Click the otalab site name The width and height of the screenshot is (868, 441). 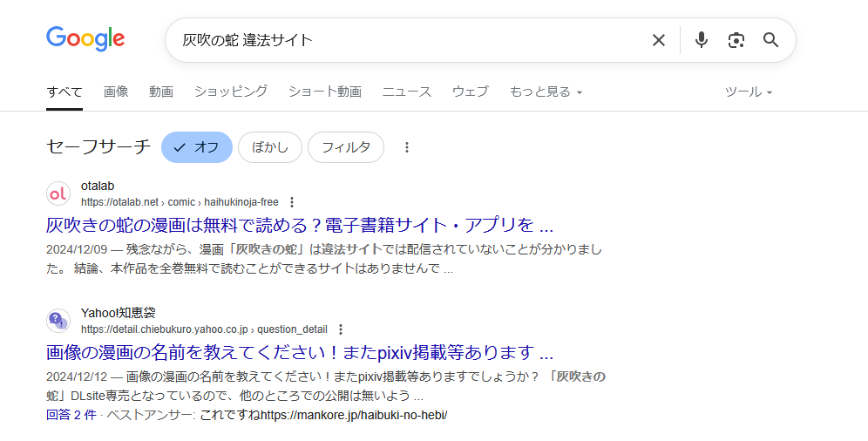pyautogui.click(x=98, y=186)
